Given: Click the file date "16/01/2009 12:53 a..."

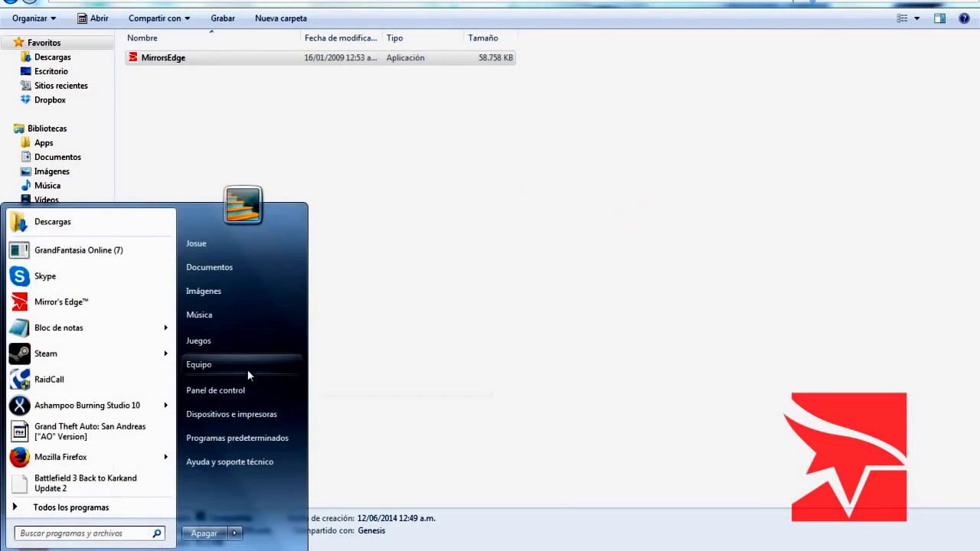Looking at the screenshot, I should point(341,58).
